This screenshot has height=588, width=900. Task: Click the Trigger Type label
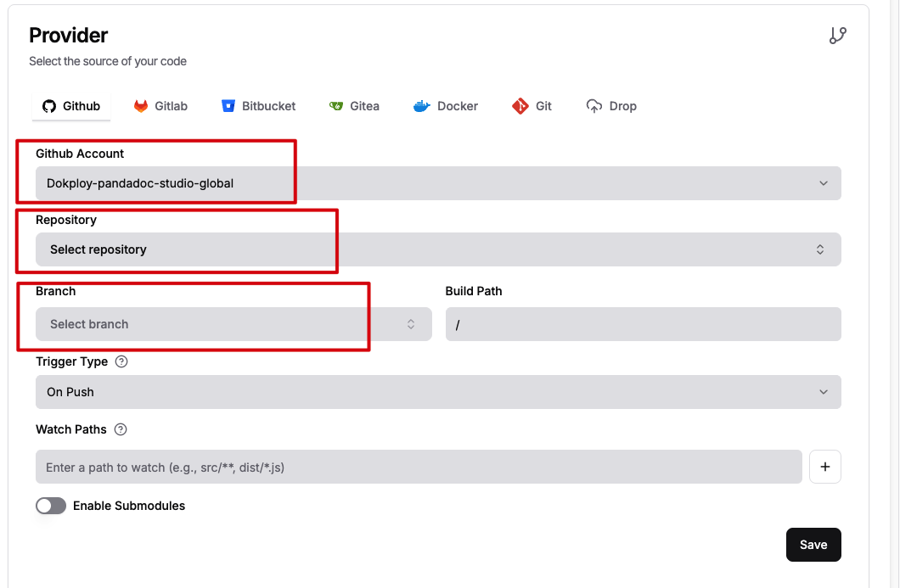72,362
